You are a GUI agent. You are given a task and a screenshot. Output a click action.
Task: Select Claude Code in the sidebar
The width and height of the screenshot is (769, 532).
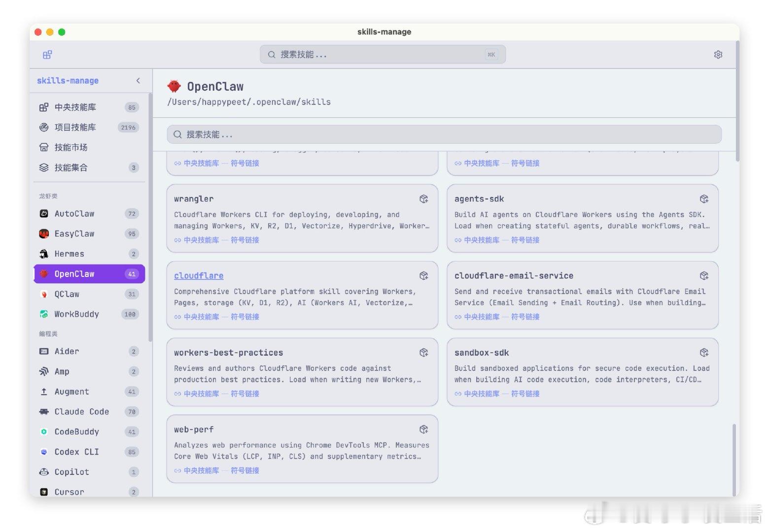(x=89, y=412)
